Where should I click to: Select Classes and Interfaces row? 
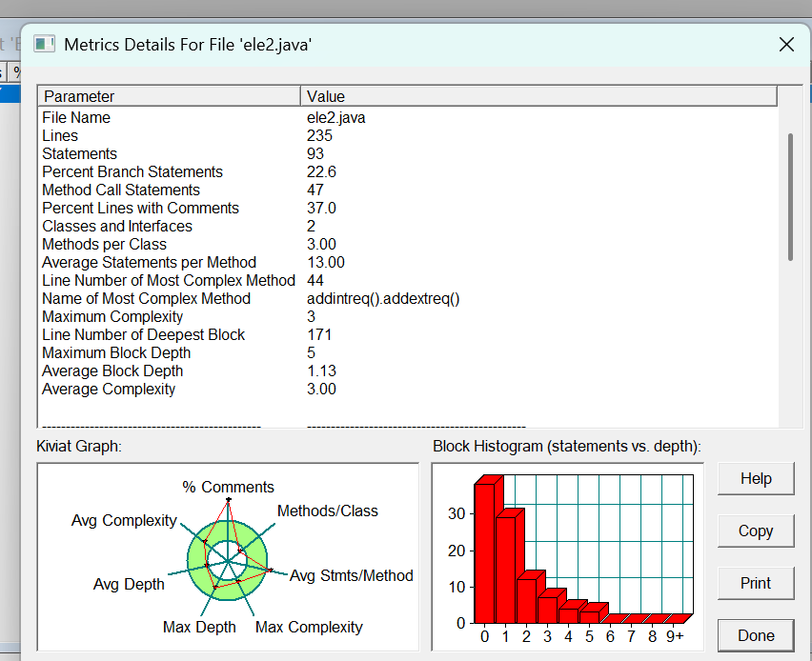pos(408,226)
